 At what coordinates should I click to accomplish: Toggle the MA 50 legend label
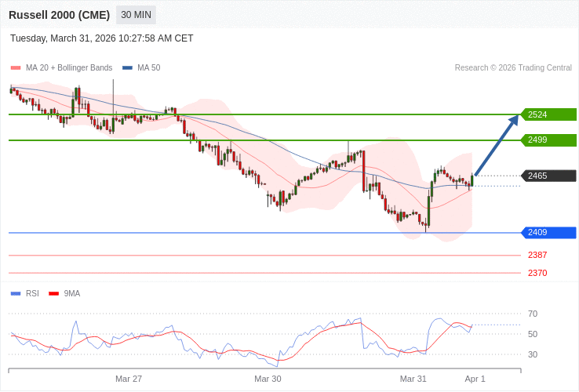pyautogui.click(x=148, y=68)
